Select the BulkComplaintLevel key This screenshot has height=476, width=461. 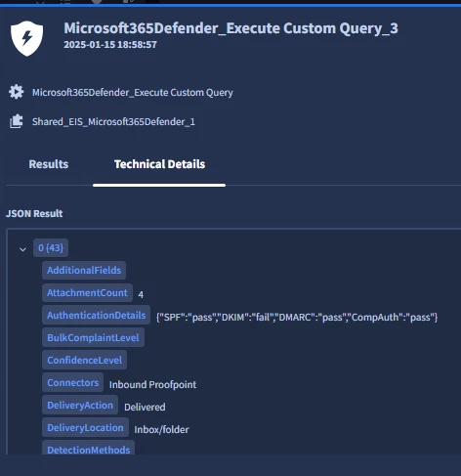(93, 337)
